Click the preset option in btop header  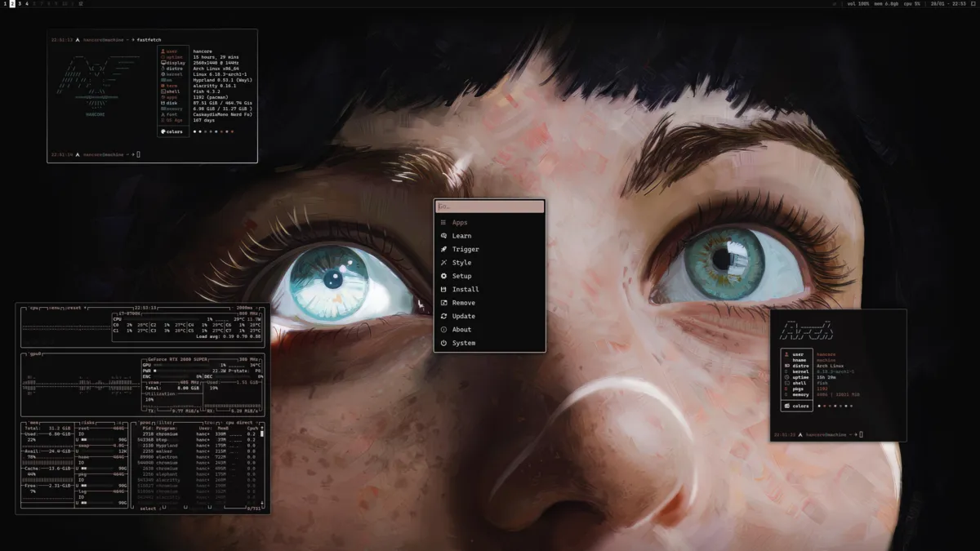[73, 308]
